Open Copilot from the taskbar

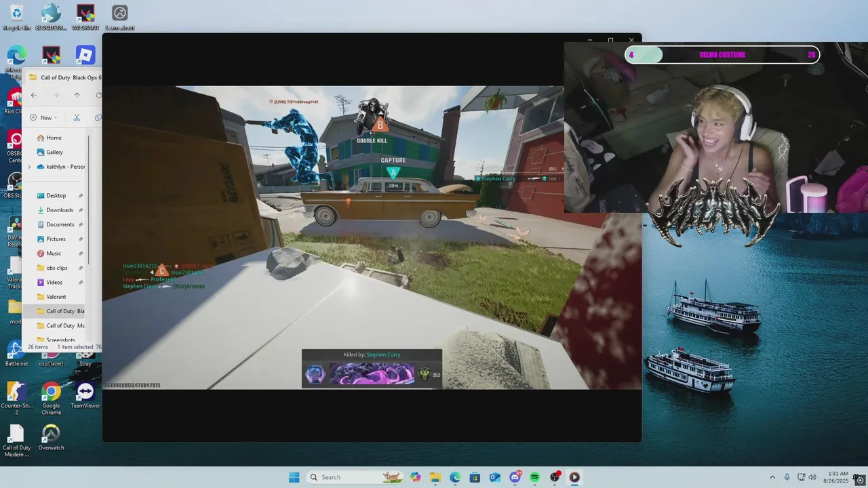point(415,477)
